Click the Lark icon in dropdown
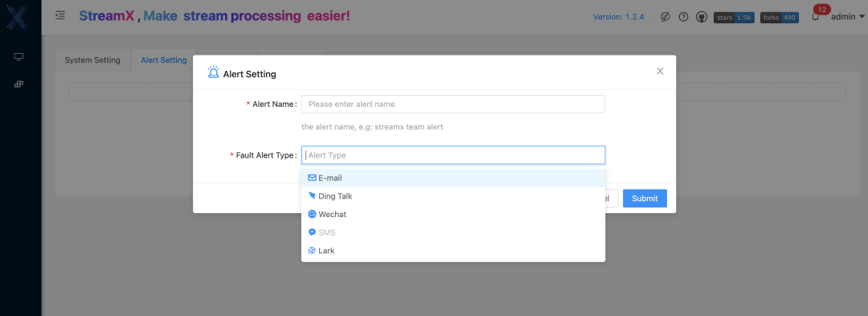 [312, 250]
